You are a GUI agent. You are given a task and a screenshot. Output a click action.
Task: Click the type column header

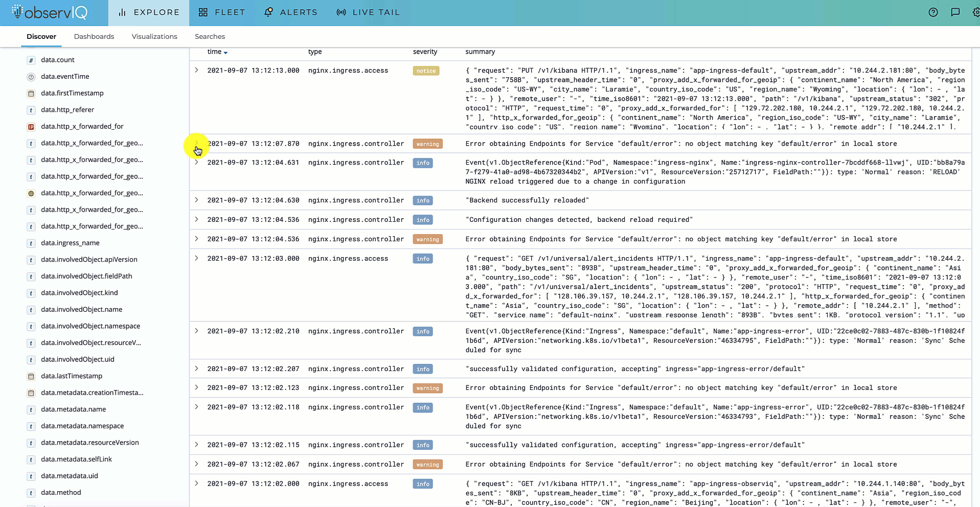point(315,52)
